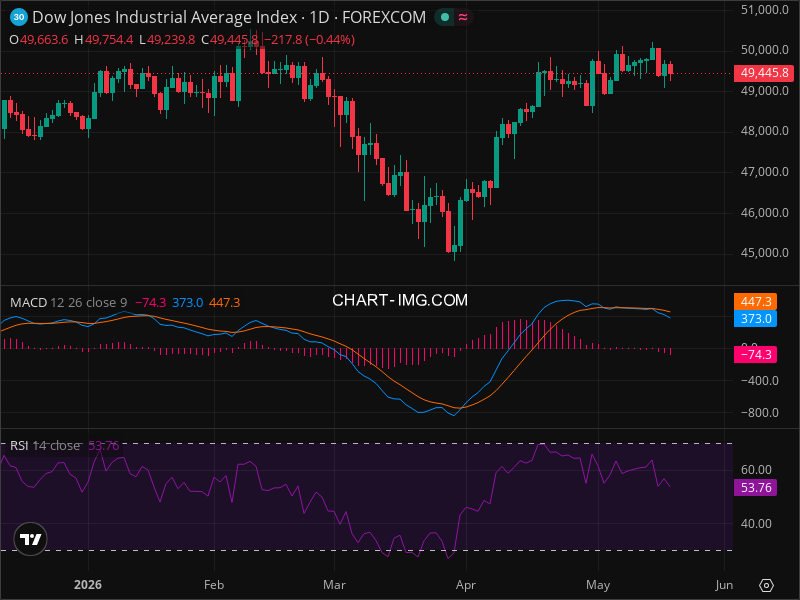Click the −800.0 MACD axis label
Image resolution: width=800 pixels, height=600 pixels.
[x=760, y=413]
